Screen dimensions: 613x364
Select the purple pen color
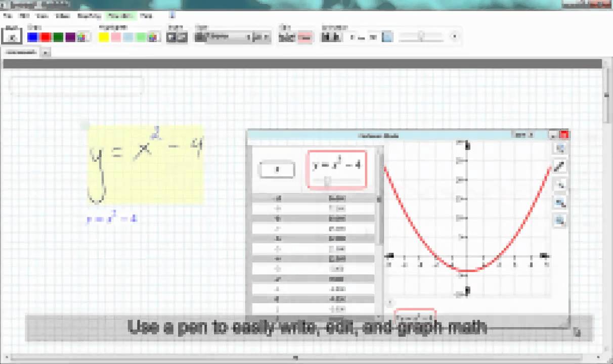(x=70, y=37)
